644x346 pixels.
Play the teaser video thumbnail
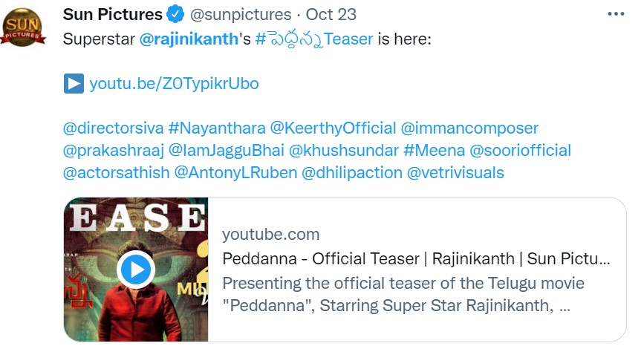pyautogui.click(x=135, y=270)
